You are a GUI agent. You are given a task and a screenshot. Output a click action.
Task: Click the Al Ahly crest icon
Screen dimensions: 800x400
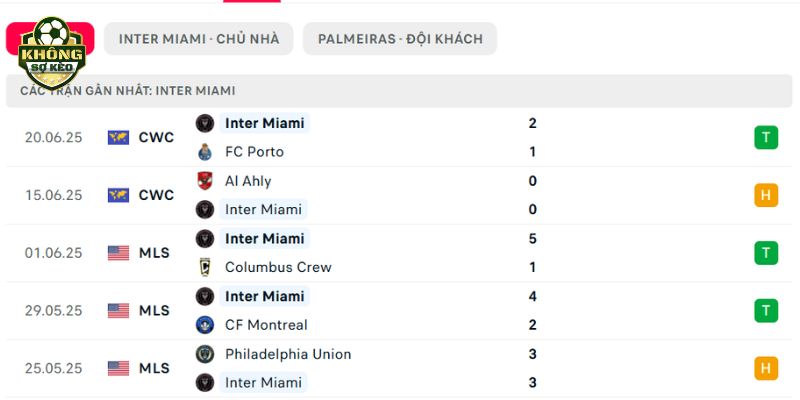[205, 181]
